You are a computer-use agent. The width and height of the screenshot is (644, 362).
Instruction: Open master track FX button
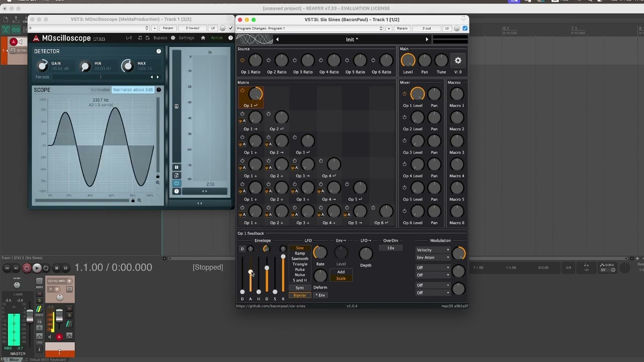39,322
